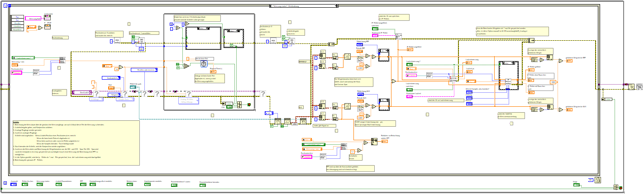Open the Sample Clock polymorphic selector
This screenshot has width=644, height=195.
click(124, 99)
